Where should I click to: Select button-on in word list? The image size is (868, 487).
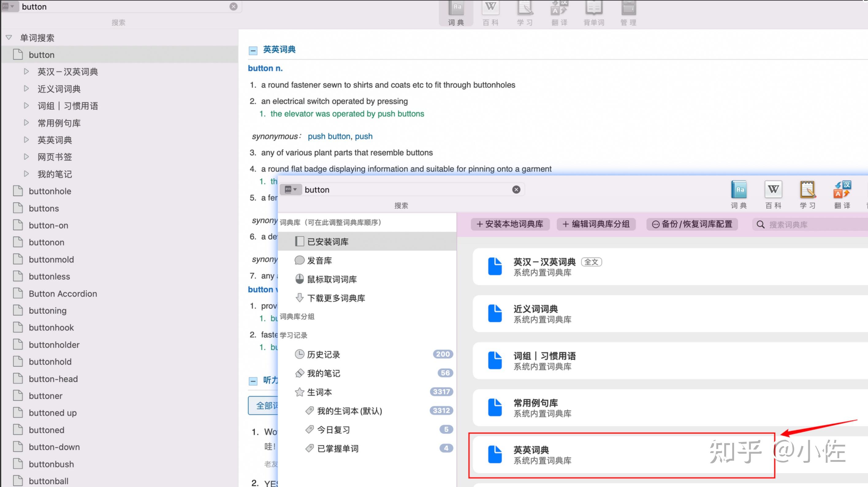coord(120,225)
